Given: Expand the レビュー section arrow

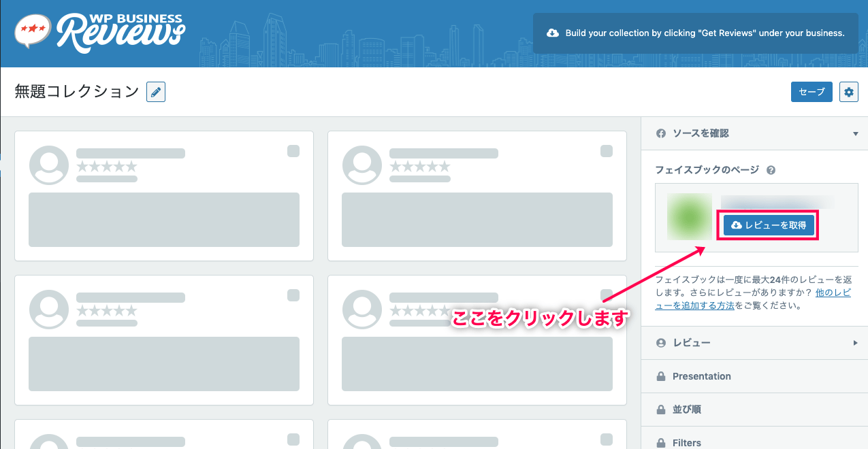Looking at the screenshot, I should (856, 343).
